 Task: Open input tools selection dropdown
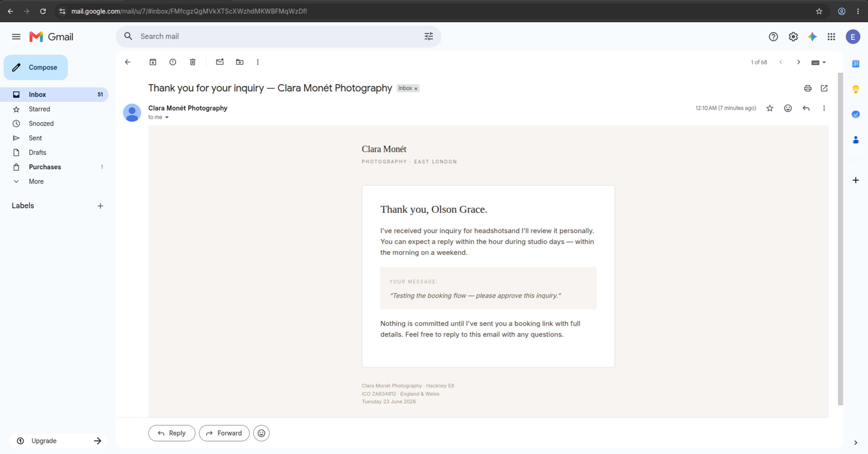(x=818, y=62)
